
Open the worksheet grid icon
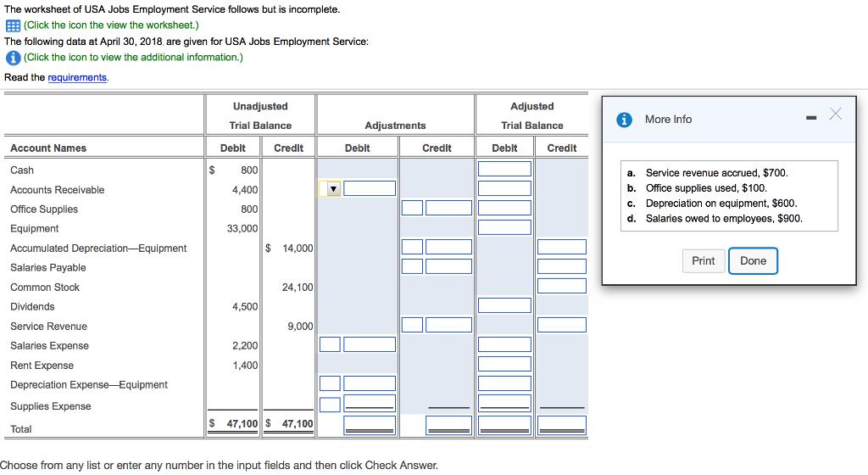pos(13,25)
